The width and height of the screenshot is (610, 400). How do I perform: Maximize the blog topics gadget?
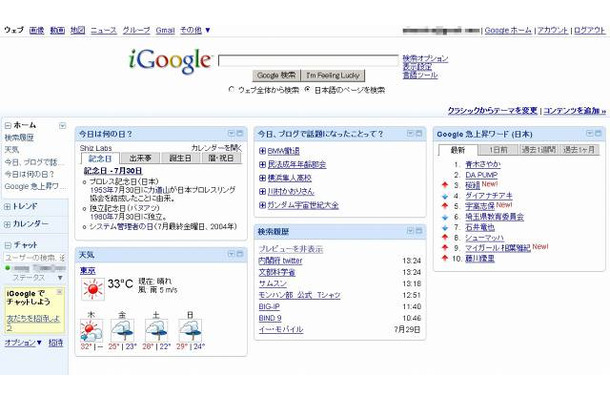419,133
